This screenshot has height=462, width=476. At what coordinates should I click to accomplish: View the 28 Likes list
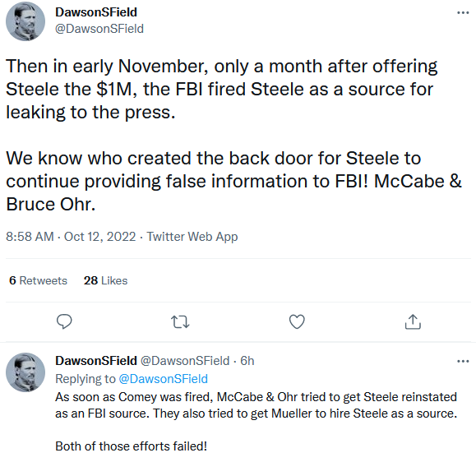pos(106,280)
